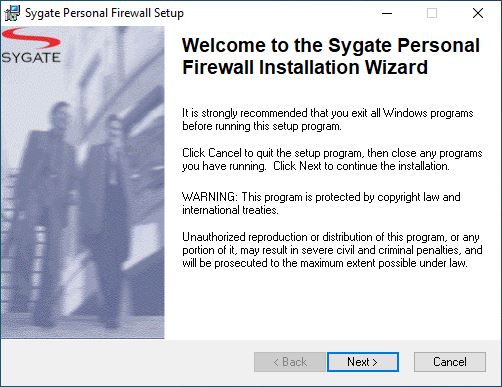The image size is (502, 387).
Task: Click the SYGATE wordmark under the swoosh
Action: [31, 57]
